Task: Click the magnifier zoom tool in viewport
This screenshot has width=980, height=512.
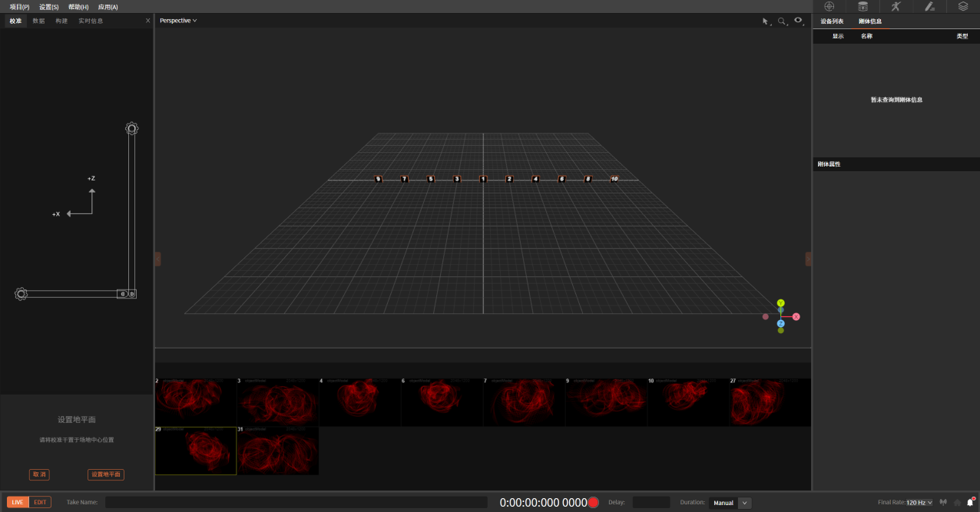Action: tap(782, 21)
